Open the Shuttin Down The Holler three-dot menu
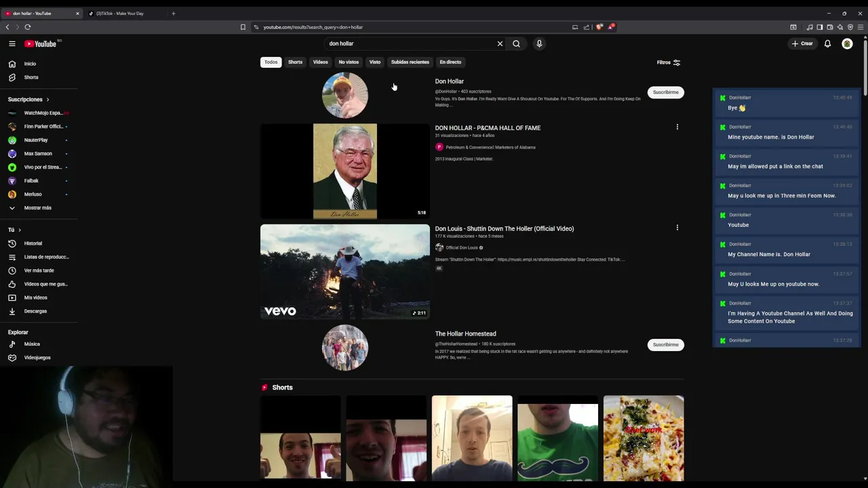868x488 pixels. 677,228
